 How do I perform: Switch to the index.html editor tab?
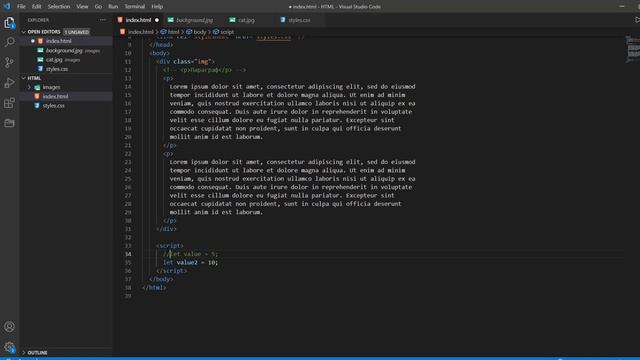138,20
